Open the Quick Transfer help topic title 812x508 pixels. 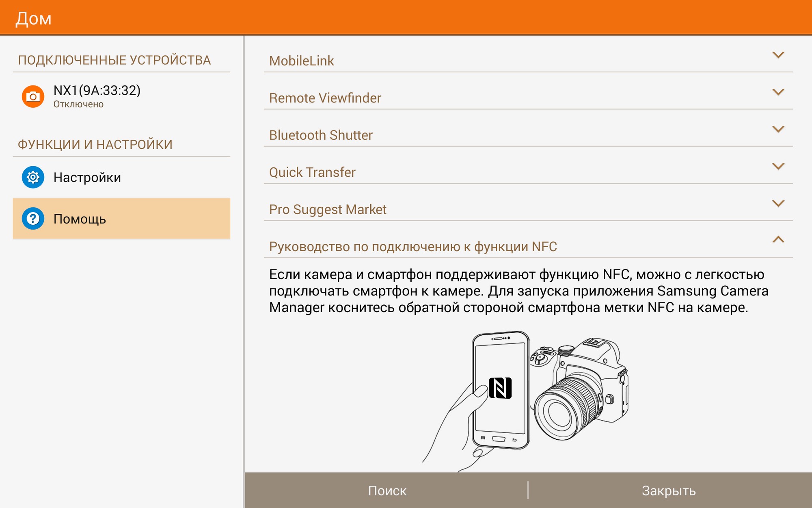[312, 172]
